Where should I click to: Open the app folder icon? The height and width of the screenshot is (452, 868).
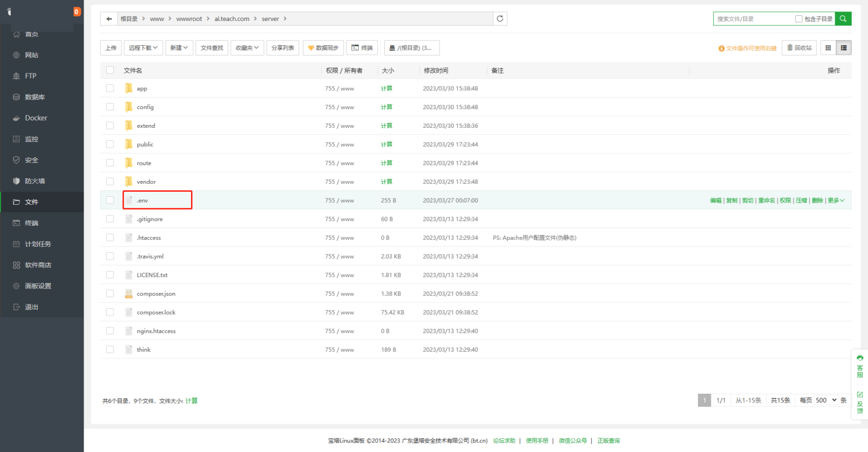tap(129, 88)
